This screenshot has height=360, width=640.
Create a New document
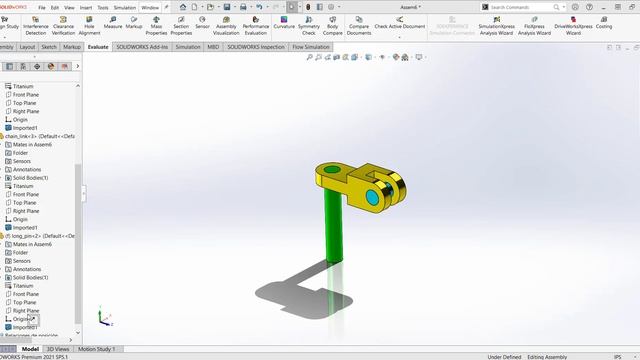click(x=195, y=7)
